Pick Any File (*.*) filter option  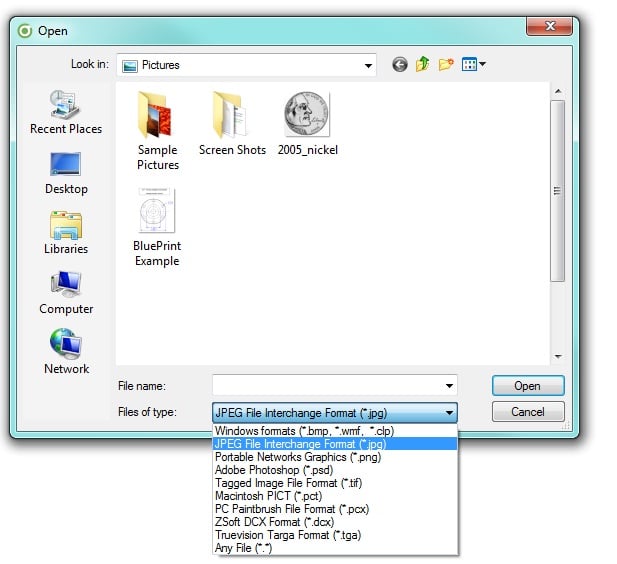(243, 548)
